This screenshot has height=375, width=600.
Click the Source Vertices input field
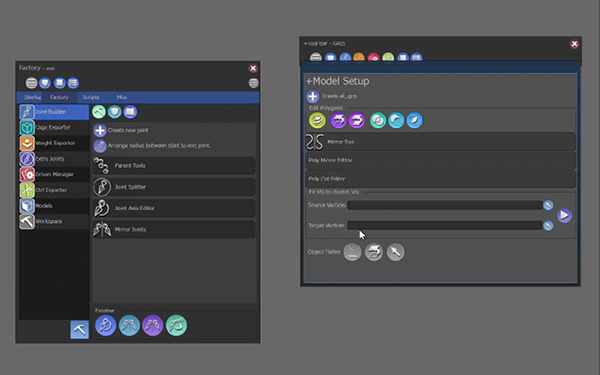point(445,205)
